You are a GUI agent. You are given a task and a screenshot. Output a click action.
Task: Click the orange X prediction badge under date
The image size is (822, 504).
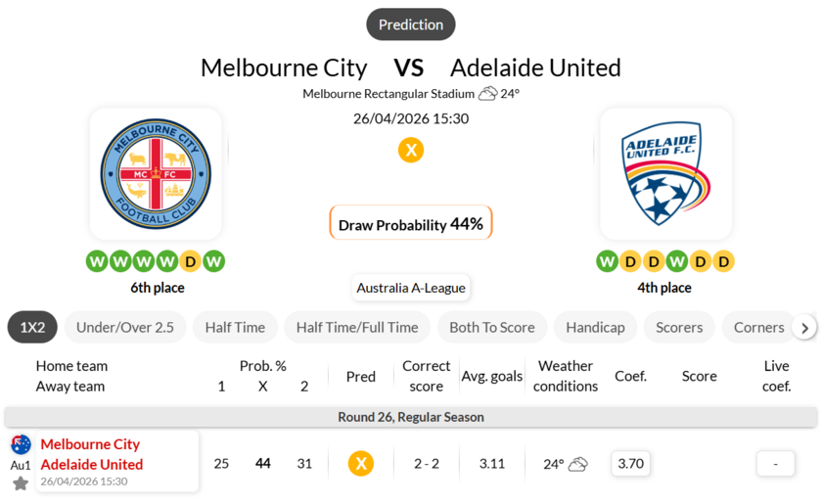click(x=411, y=150)
